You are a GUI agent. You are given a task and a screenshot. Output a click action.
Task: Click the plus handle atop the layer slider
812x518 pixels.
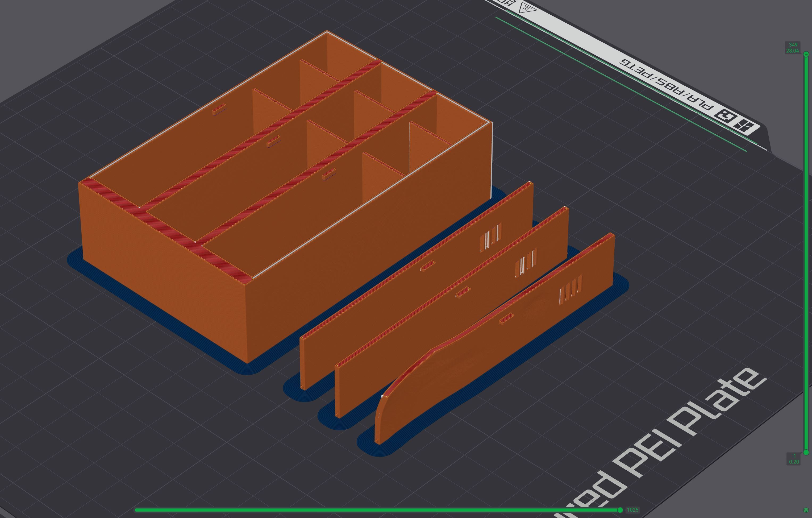(x=806, y=54)
